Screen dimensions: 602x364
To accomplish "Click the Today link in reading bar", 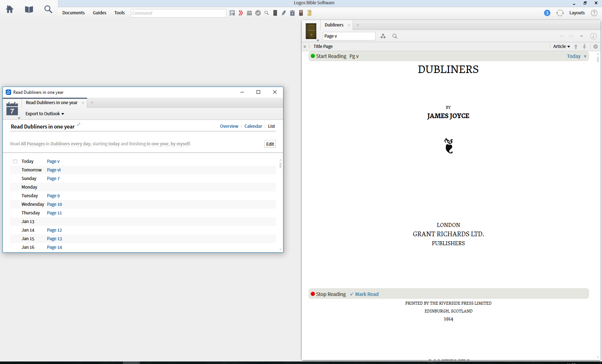I will (574, 56).
